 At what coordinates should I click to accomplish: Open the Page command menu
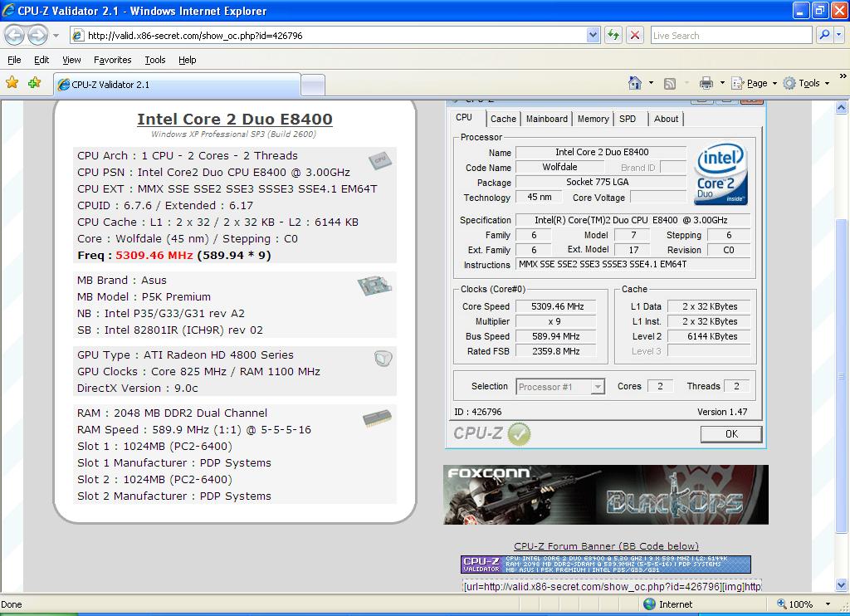(754, 83)
